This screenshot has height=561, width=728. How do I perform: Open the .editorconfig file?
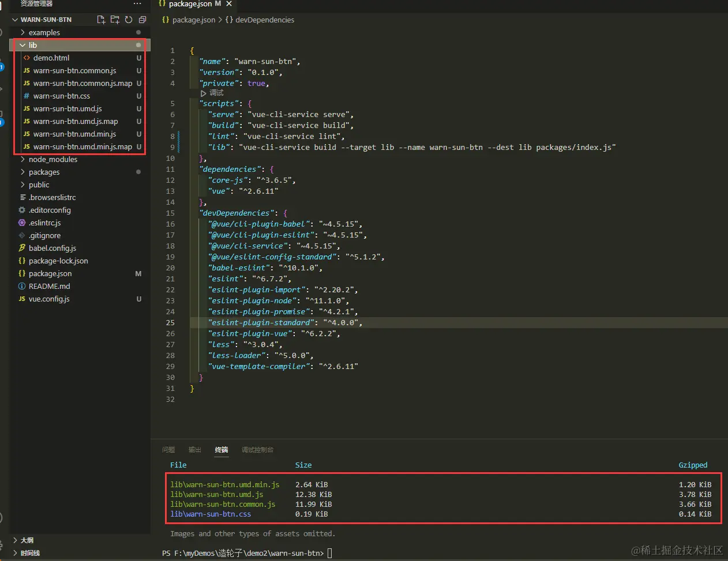pos(80,210)
